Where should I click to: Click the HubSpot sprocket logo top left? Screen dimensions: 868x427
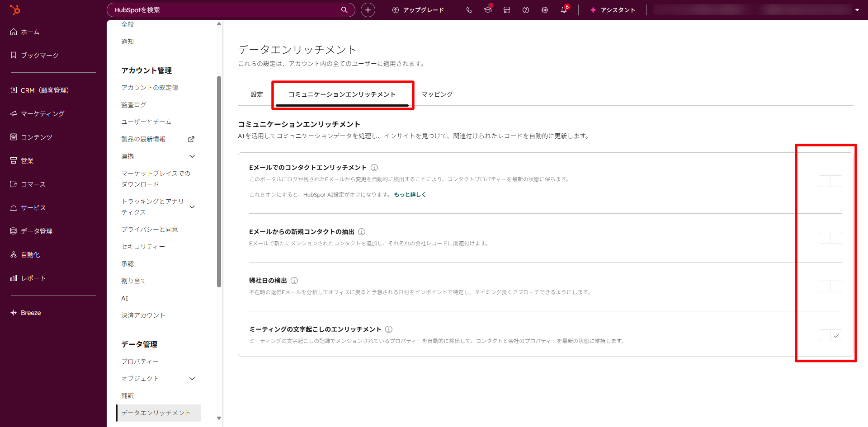click(x=16, y=9)
